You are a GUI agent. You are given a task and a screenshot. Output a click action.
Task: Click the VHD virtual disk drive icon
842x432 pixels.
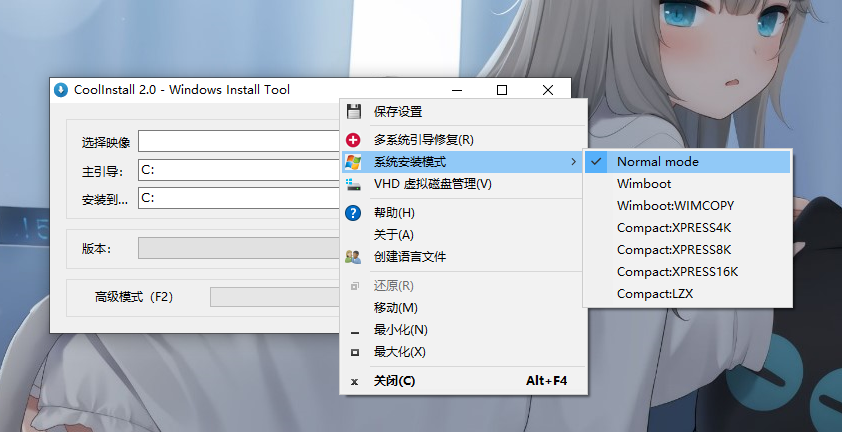[x=353, y=184]
